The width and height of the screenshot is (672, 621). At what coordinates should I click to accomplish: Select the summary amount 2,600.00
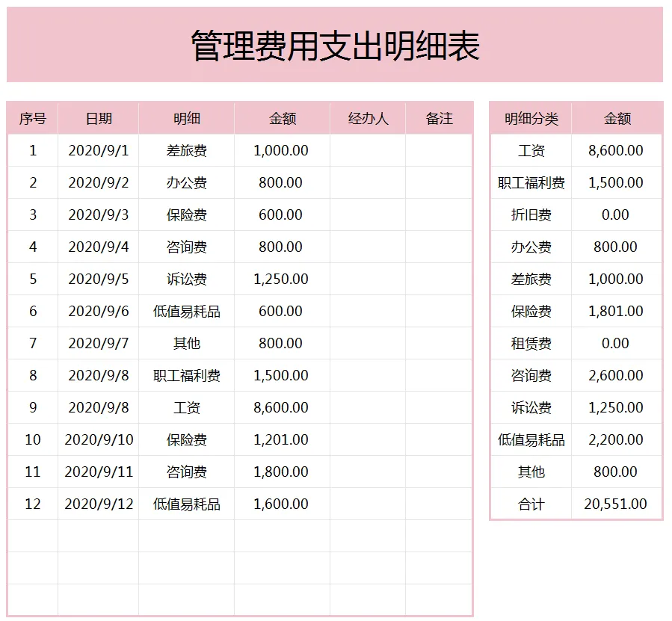tap(615, 375)
